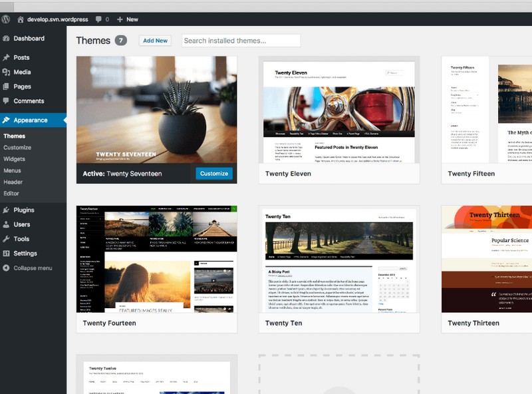Click the Collapse menu arrow icon
532x394 pixels.
[6, 268]
